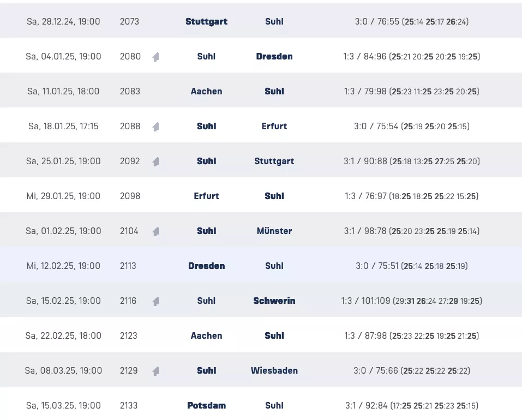Click the home-game icon beside match 2080
Image resolution: width=522 pixels, height=420 pixels.
(156, 57)
